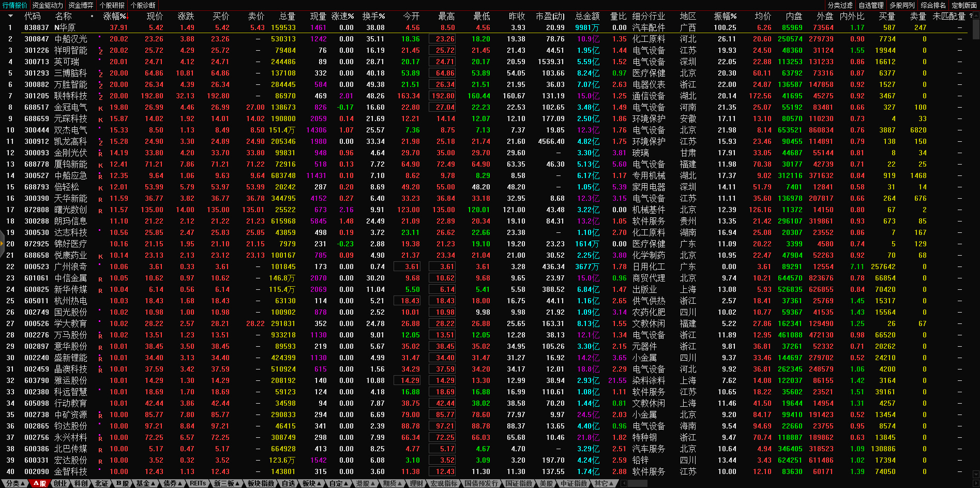
Task: Click the R marker beside 金刚光伏
Action: pos(100,154)
